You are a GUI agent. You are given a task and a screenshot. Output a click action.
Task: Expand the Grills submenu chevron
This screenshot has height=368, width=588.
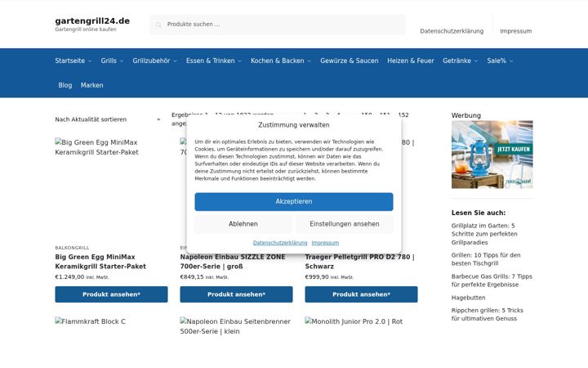122,61
